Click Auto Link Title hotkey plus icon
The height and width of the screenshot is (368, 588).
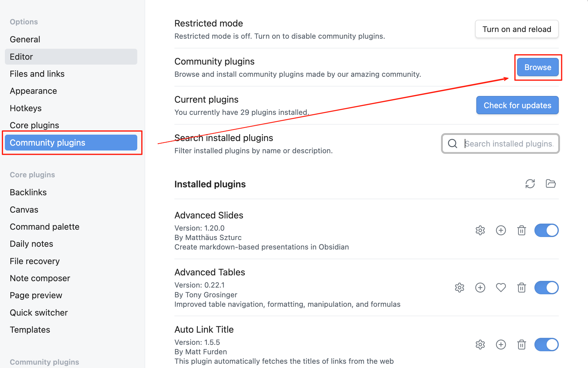pyautogui.click(x=501, y=345)
